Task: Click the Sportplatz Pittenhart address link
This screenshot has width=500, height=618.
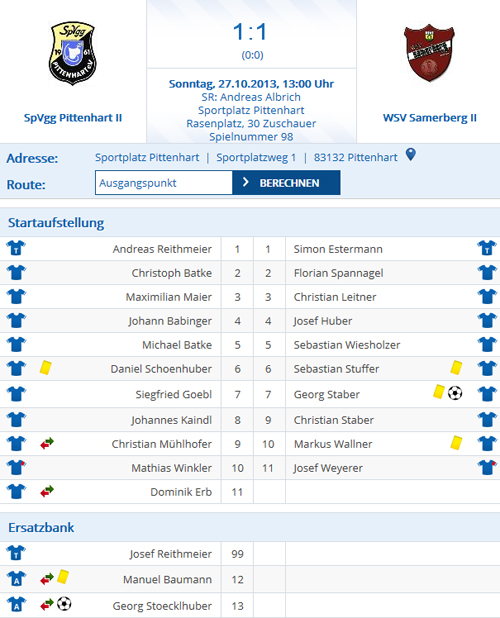Action: click(147, 157)
